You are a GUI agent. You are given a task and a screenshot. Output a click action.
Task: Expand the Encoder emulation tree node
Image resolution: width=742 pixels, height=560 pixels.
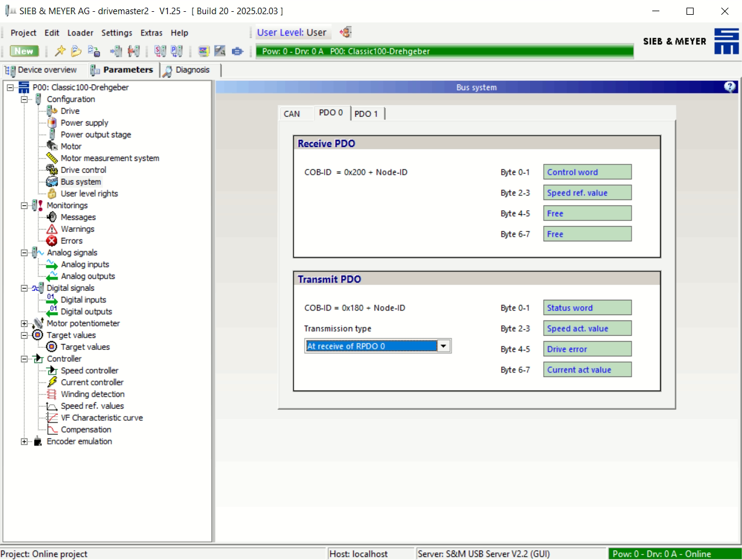[x=24, y=441]
